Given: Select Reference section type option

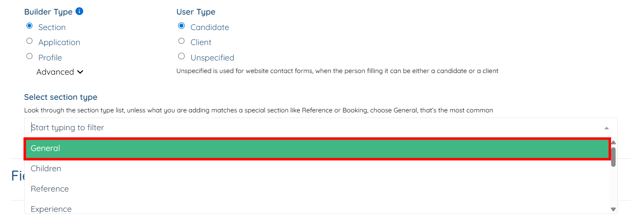Looking at the screenshot, I should (50, 189).
